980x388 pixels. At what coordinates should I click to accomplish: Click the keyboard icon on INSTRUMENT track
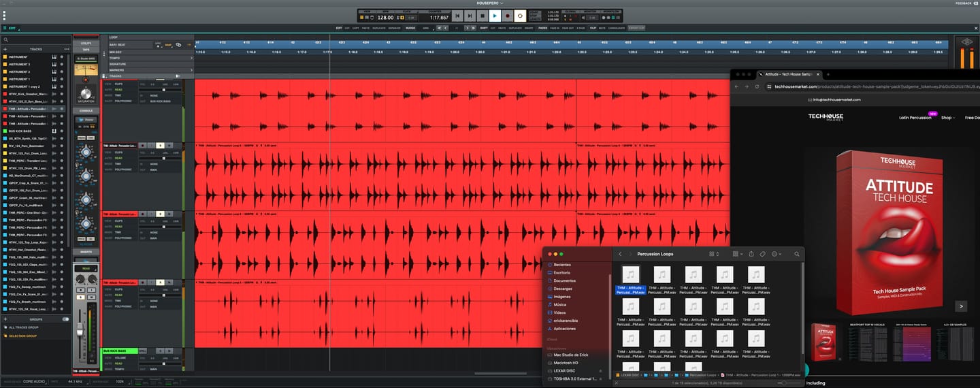click(54, 56)
